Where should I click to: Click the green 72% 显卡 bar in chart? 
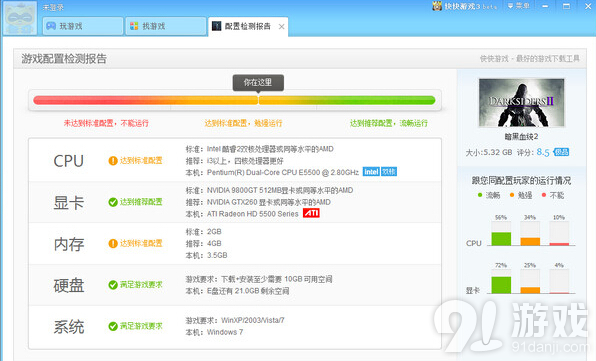click(x=501, y=285)
